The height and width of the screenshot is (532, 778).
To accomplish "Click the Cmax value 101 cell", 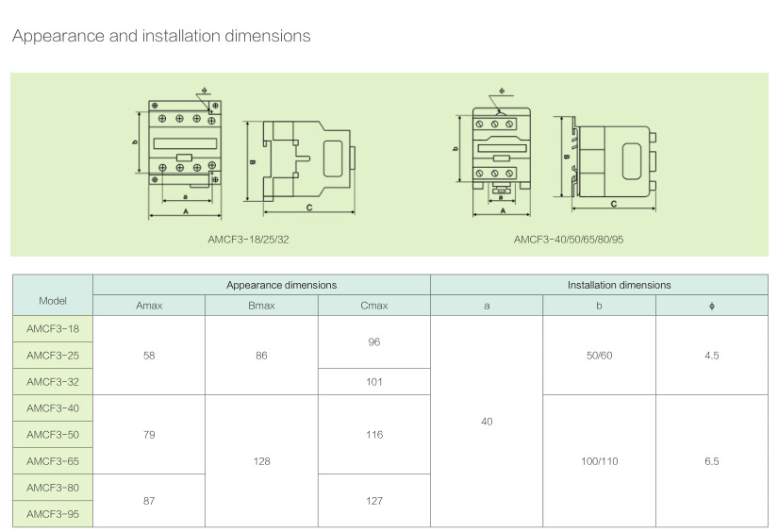I will click(373, 382).
